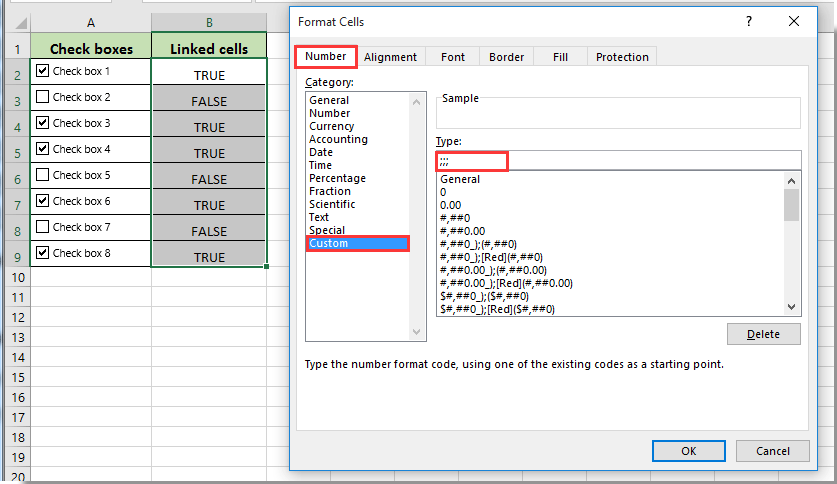Switch to the Alignment tab
The width and height of the screenshot is (837, 484).
(390, 57)
